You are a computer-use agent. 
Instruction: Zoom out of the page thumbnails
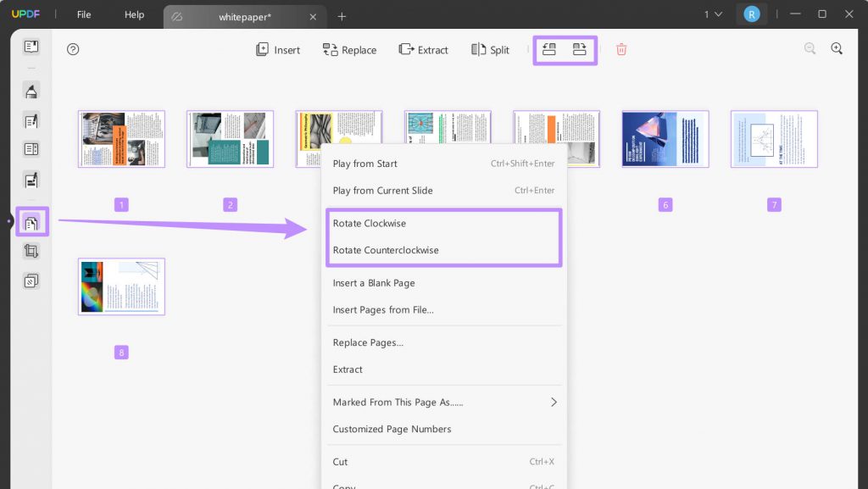click(810, 48)
